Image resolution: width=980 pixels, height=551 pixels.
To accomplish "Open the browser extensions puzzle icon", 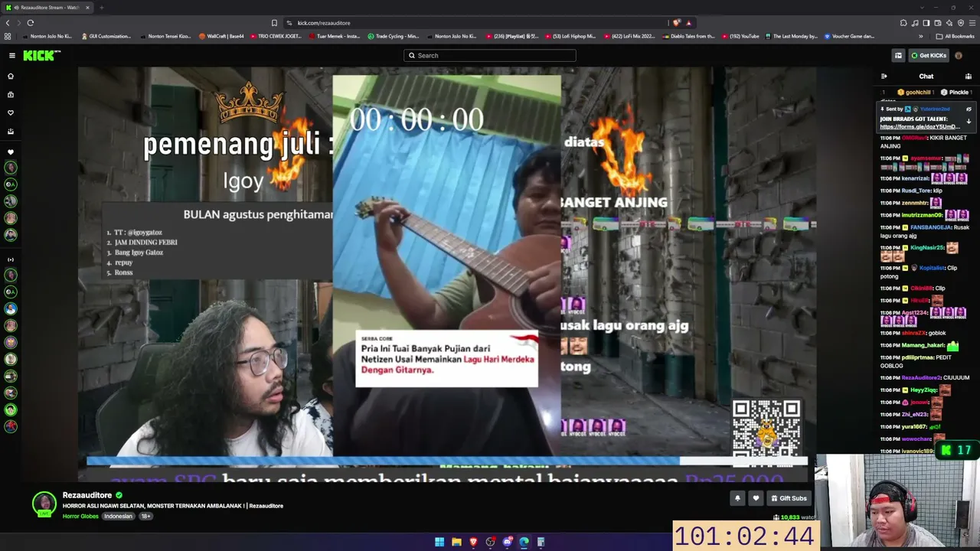I will point(903,23).
